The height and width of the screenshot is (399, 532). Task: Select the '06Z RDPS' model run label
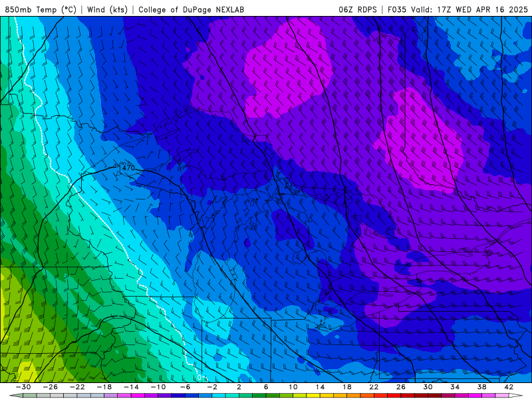tap(358, 9)
